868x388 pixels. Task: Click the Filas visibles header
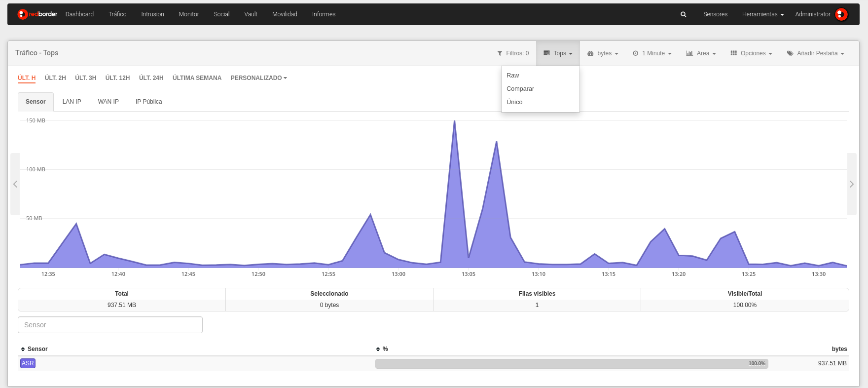pyautogui.click(x=537, y=294)
